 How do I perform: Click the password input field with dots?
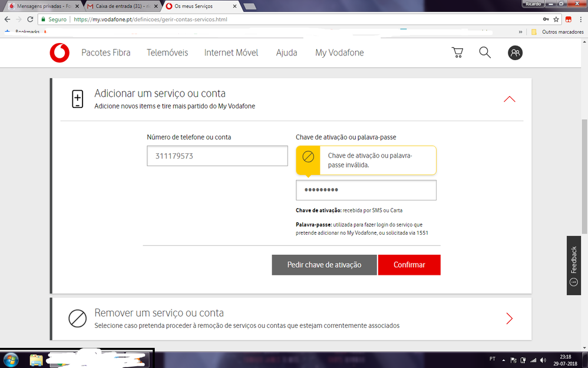366,190
